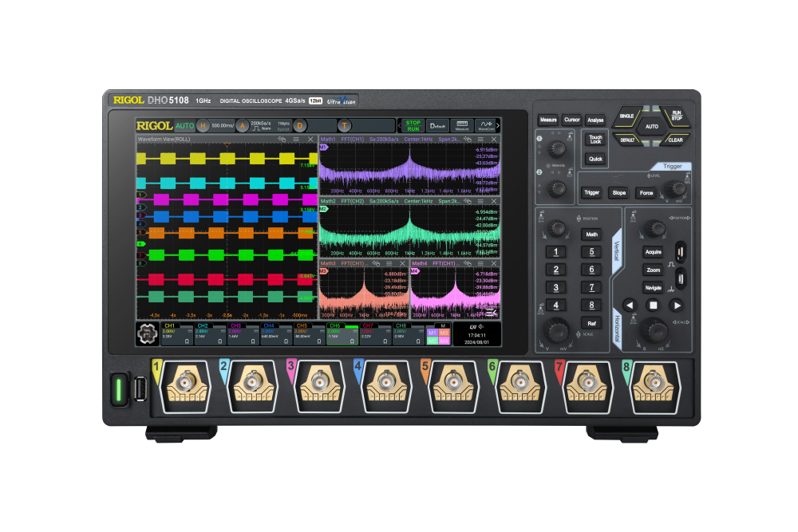Tap the Default icon on the touchscreen
The width and height of the screenshot is (798, 532).
(x=437, y=125)
